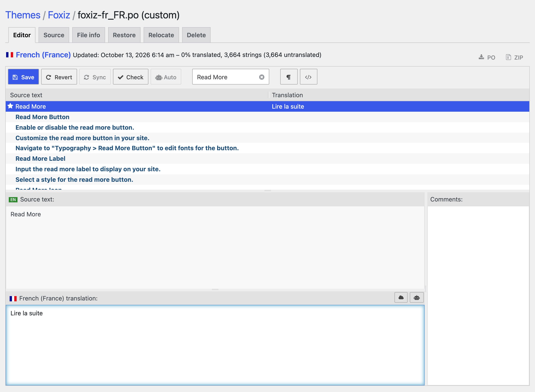The image size is (535, 392).
Task: Open the Delete tab
Action: [x=196, y=35]
